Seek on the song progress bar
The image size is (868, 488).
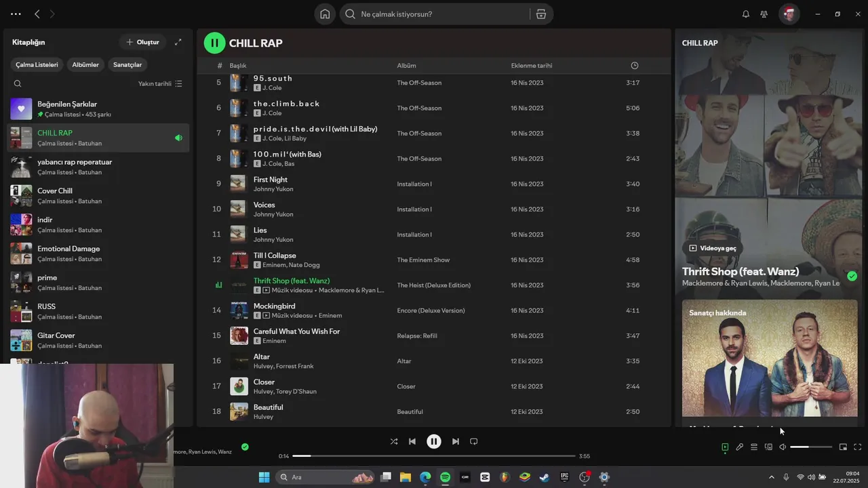434,456
